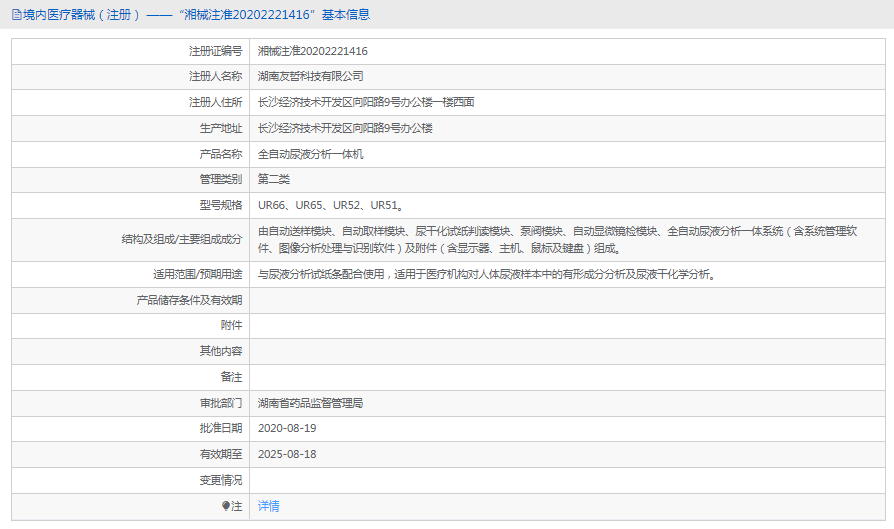The width and height of the screenshot is (894, 529).
Task: Click approving department 湖南省药品监督管理局
Action: (311, 403)
